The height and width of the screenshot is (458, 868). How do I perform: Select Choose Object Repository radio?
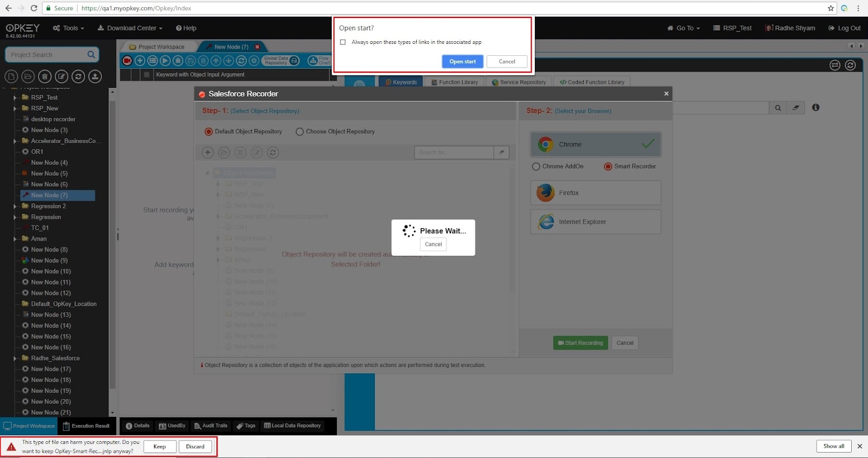299,132
